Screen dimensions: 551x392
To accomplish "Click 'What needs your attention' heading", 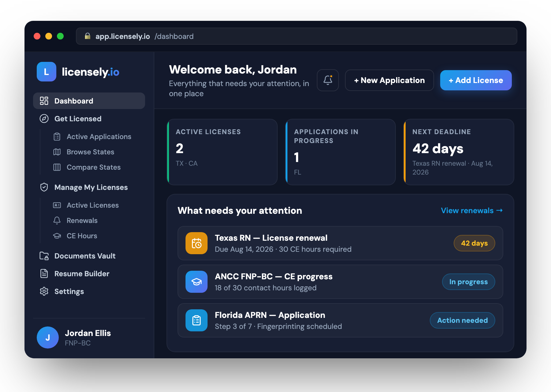I will tap(240, 210).
